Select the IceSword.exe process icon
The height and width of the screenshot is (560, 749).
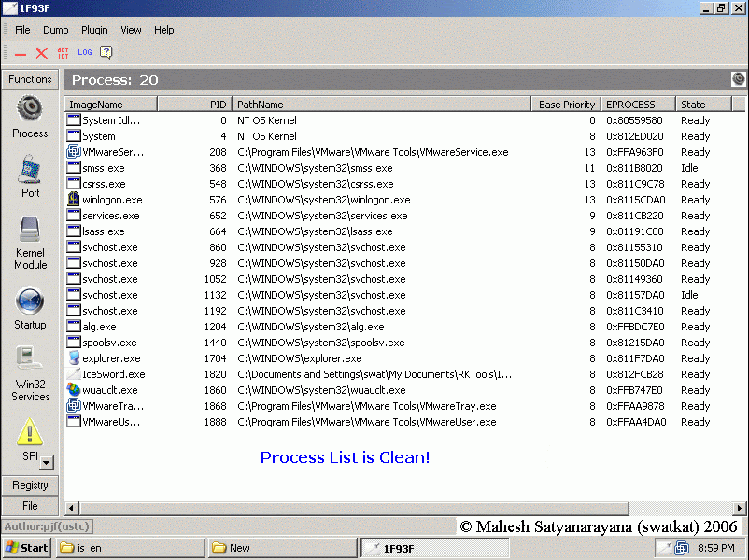[74, 374]
